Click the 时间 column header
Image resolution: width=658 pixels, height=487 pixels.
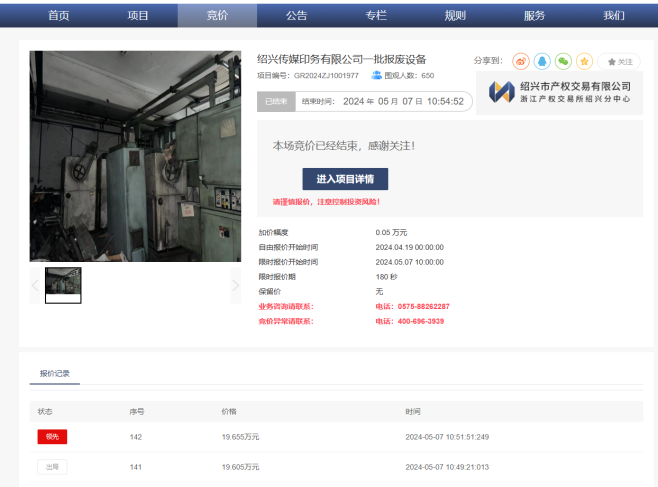point(413,411)
